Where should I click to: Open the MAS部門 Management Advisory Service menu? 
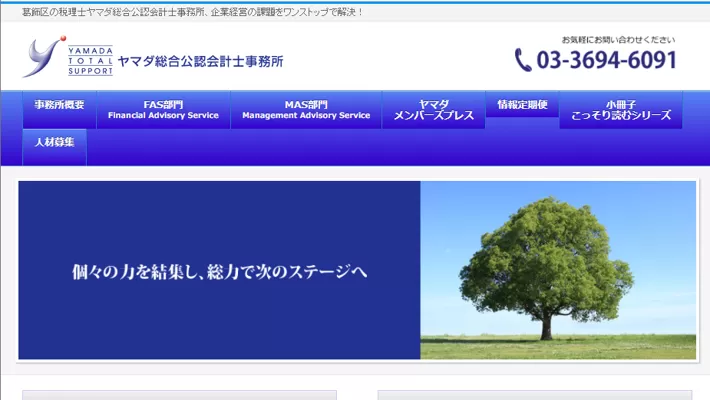coord(306,110)
